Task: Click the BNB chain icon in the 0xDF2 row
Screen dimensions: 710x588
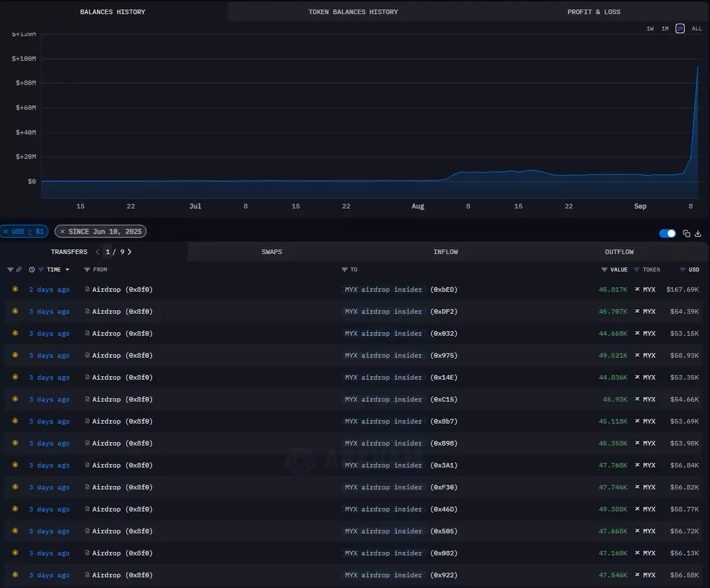Action: pos(15,312)
